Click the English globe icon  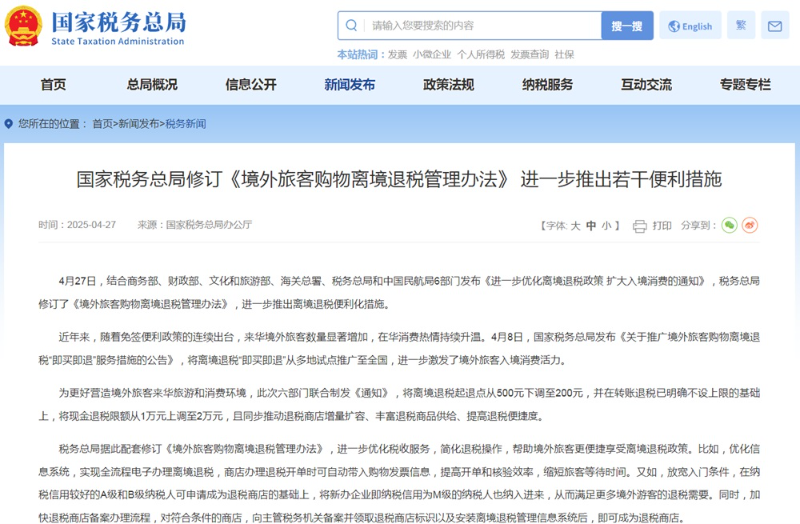click(674, 26)
